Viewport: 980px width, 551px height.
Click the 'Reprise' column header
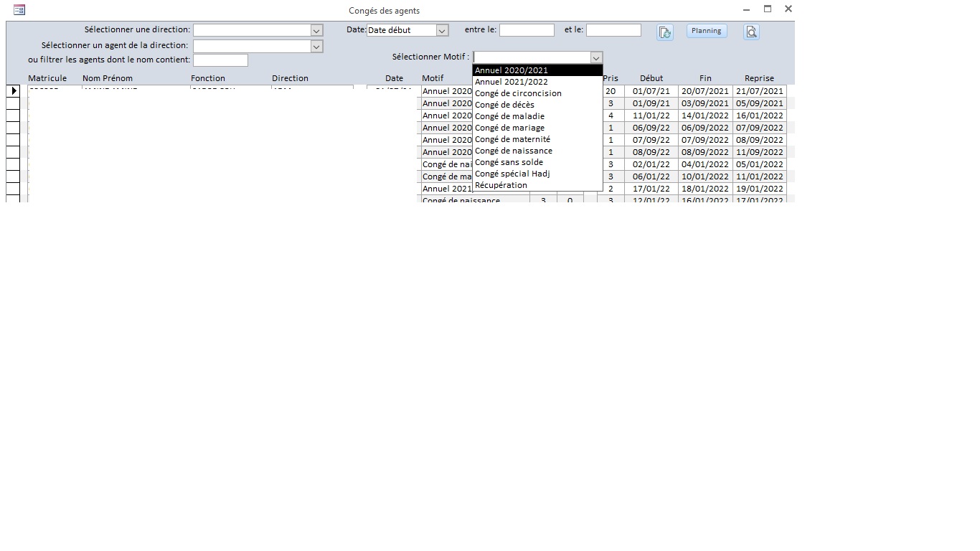point(759,78)
